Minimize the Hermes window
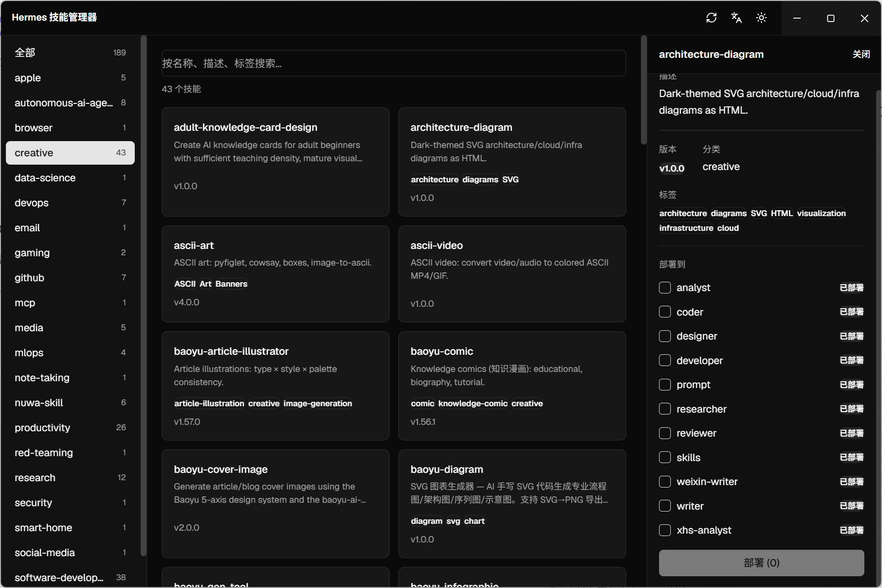 pos(797,18)
